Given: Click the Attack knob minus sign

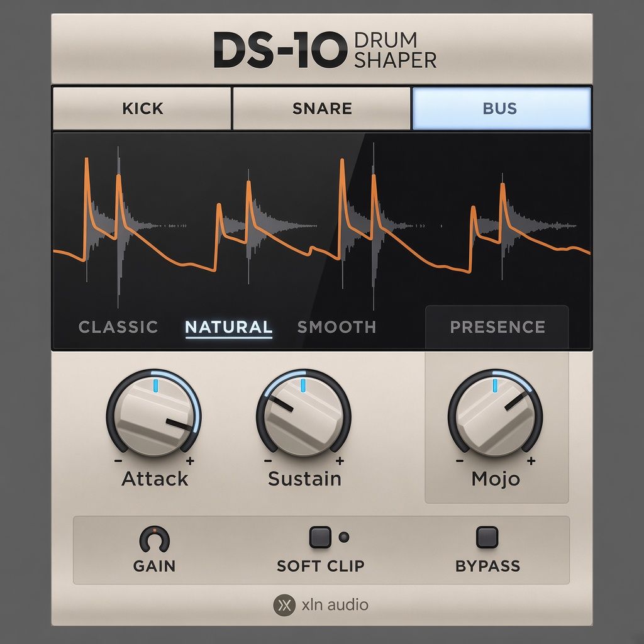Looking at the screenshot, I should [118, 461].
